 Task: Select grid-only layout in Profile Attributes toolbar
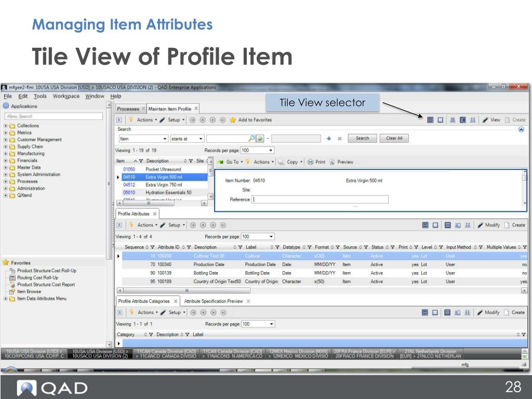tap(447, 225)
